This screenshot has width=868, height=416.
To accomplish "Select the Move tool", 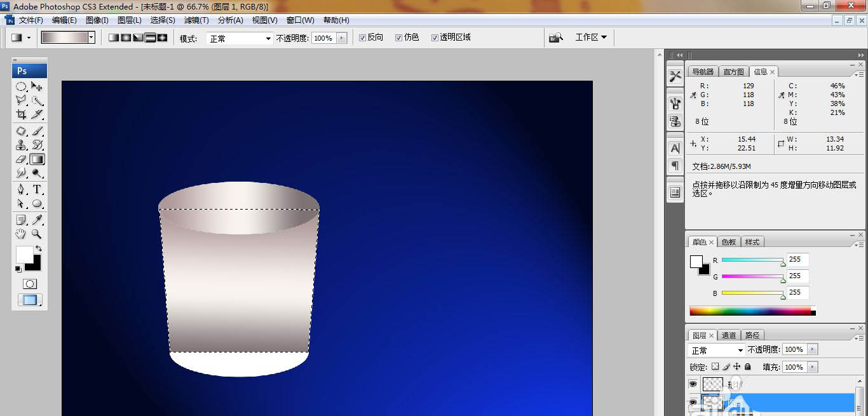I will point(37,86).
